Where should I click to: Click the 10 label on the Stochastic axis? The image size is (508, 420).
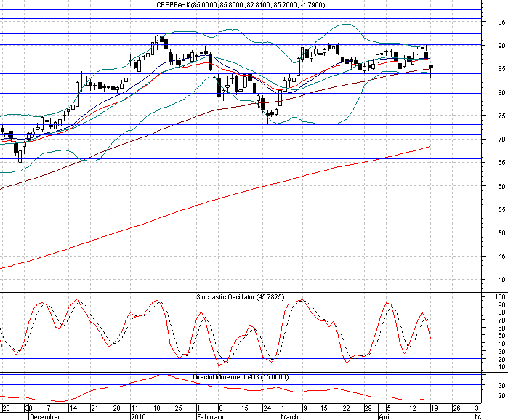[x=501, y=366]
